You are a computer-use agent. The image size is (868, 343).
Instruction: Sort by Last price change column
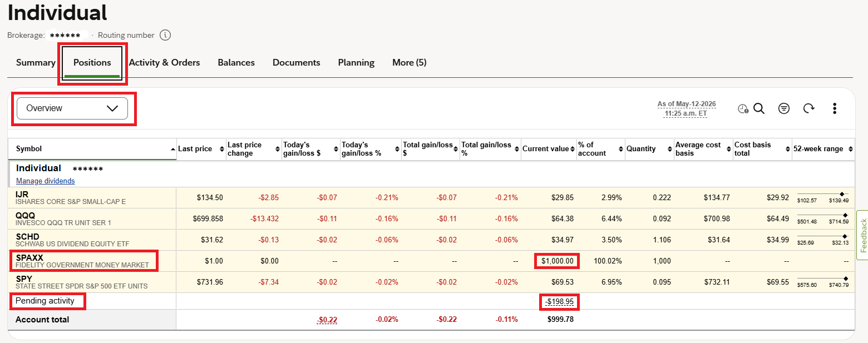pyautogui.click(x=254, y=149)
